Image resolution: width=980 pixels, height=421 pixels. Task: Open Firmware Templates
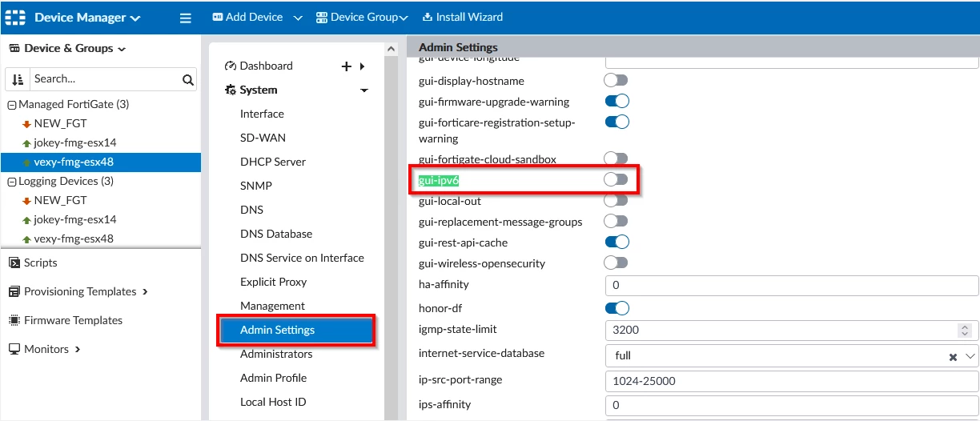point(73,320)
